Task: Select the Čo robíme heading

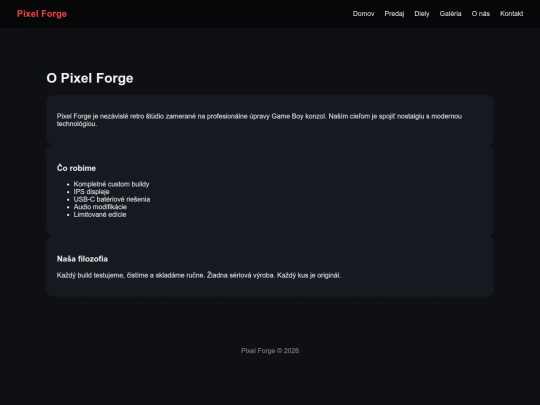Action: [x=76, y=168]
